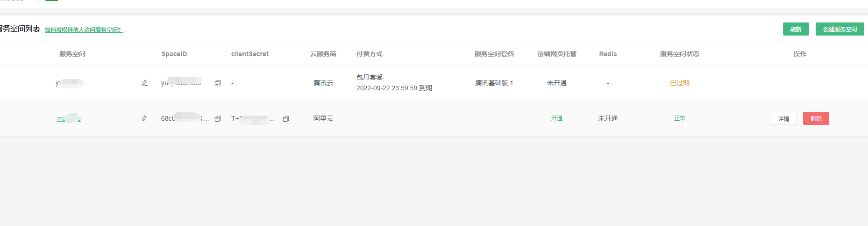Select the Redis column header
868x226 pixels.
[x=608, y=54]
